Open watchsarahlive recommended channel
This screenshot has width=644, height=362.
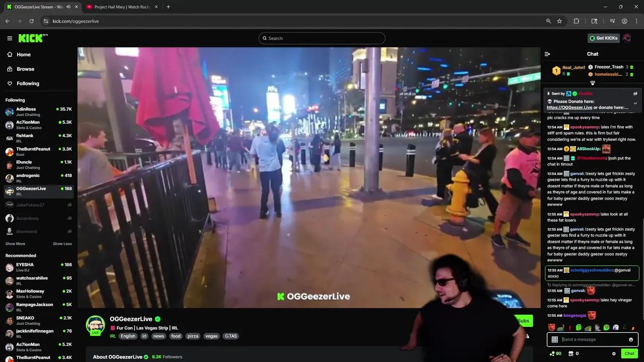38,281
